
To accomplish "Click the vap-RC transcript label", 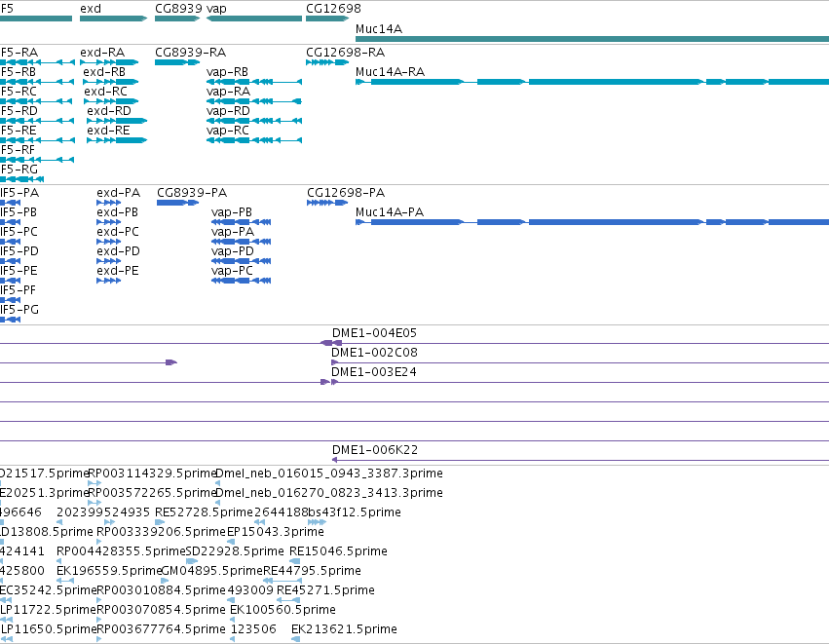I will (228, 131).
